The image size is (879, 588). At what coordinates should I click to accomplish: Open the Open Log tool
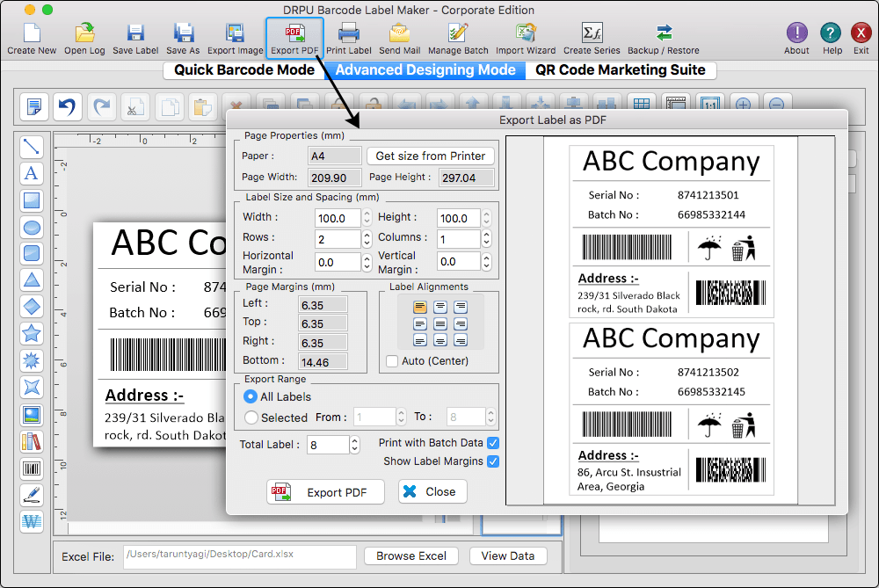tap(84, 39)
